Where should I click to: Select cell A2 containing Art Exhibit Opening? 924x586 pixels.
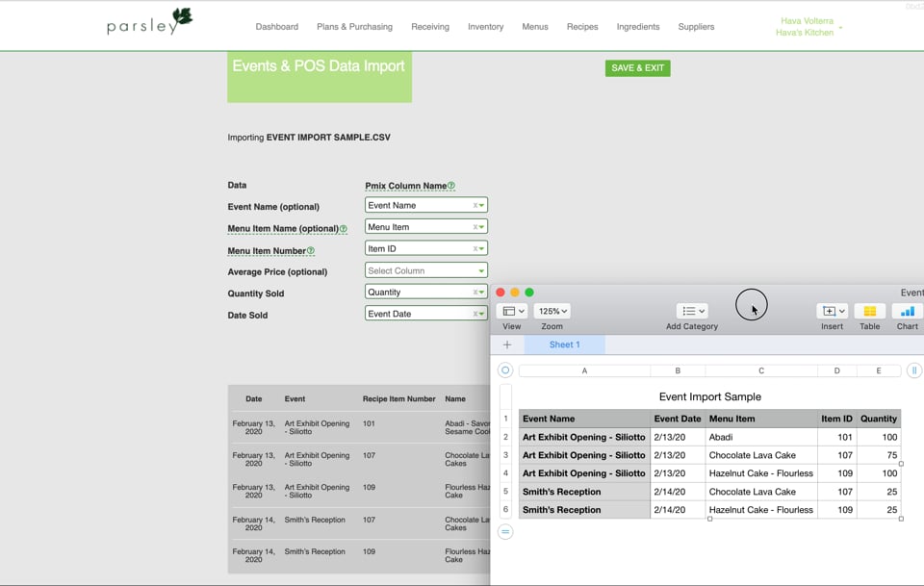coord(584,437)
